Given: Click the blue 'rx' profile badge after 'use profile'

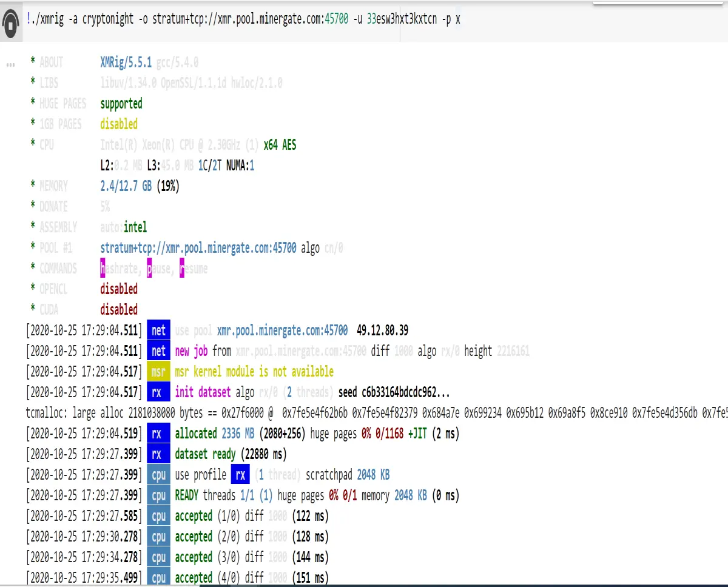Looking at the screenshot, I should pyautogui.click(x=240, y=474).
